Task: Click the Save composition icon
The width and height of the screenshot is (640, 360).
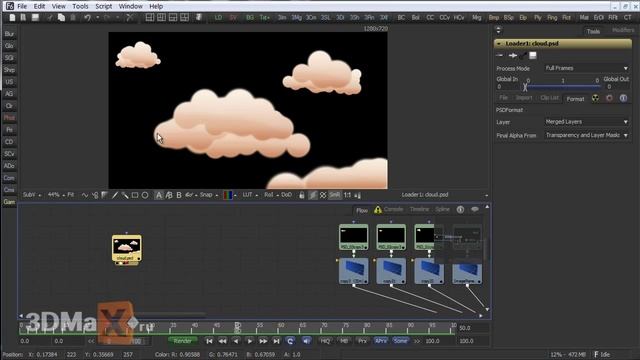Action: click(x=36, y=18)
